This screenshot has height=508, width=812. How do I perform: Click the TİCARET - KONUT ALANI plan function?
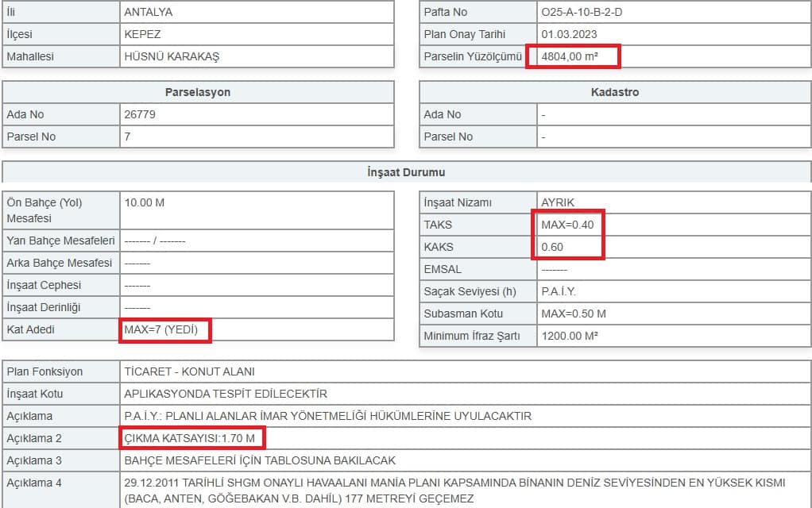point(189,371)
